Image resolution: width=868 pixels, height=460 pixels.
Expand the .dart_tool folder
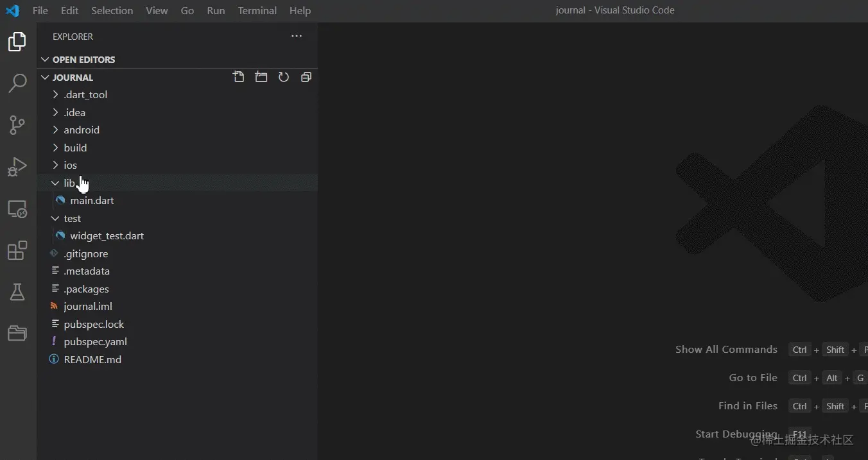coord(177,94)
